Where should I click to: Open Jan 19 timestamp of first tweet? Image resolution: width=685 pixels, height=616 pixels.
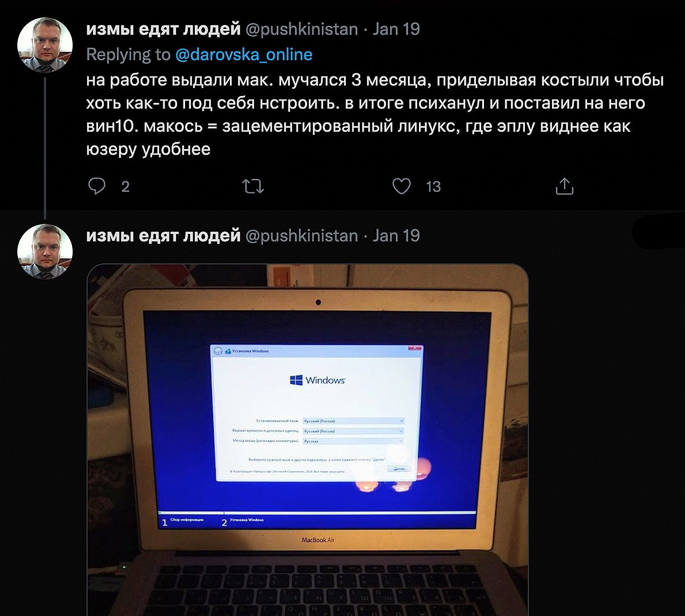pyautogui.click(x=396, y=29)
